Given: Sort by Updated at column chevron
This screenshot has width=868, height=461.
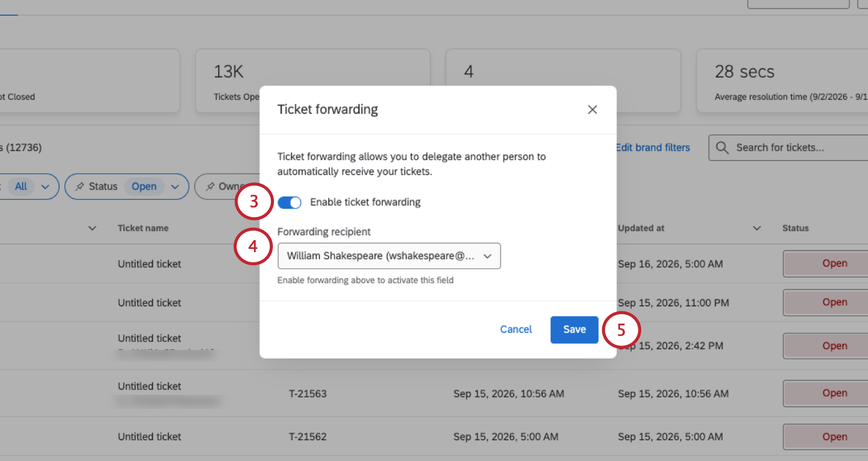Looking at the screenshot, I should (x=757, y=228).
